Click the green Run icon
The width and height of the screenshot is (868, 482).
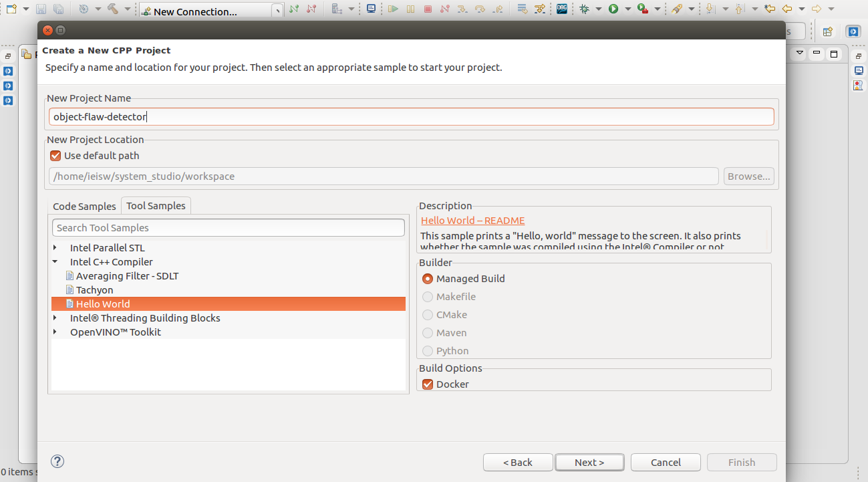click(613, 9)
